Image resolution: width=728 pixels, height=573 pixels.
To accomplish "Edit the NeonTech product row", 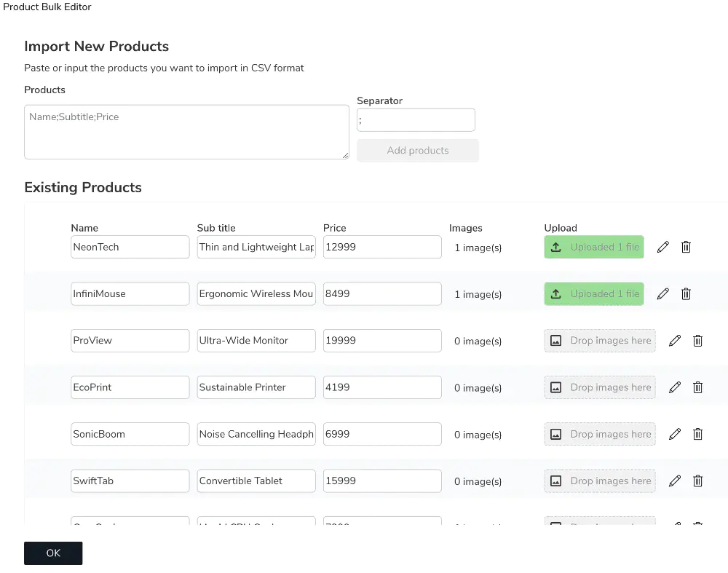I will 662,247.
